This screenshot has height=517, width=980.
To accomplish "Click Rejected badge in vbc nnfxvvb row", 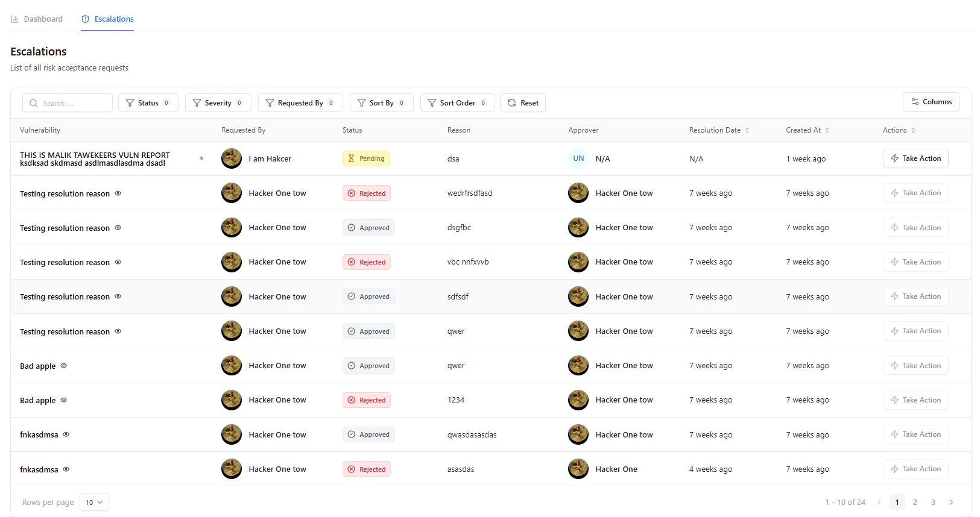I will point(367,262).
